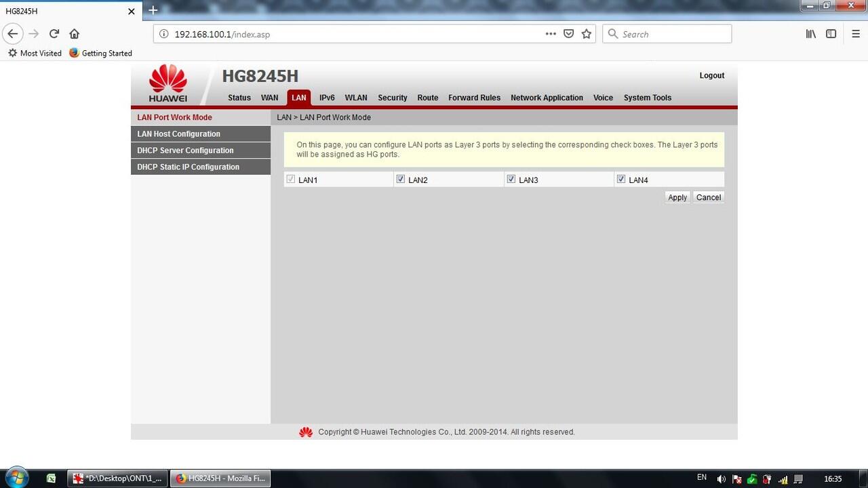
Task: Select the LAN tab
Action: coord(299,98)
